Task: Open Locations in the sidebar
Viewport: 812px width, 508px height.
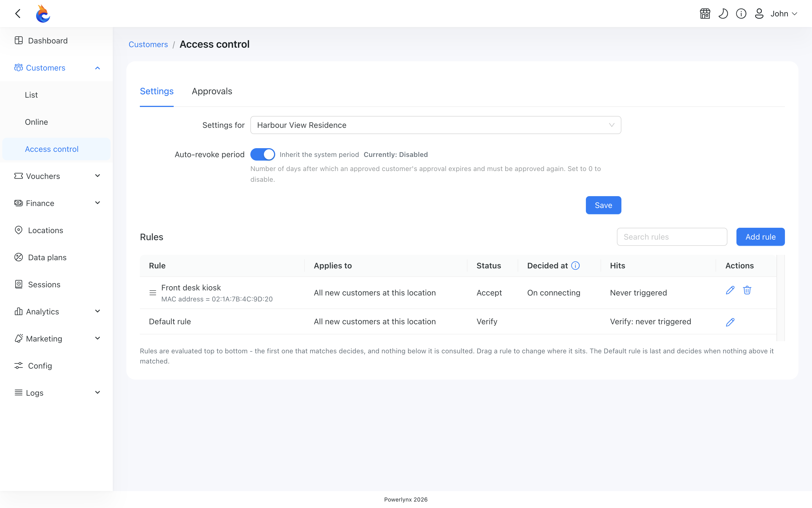Action: pos(56,230)
